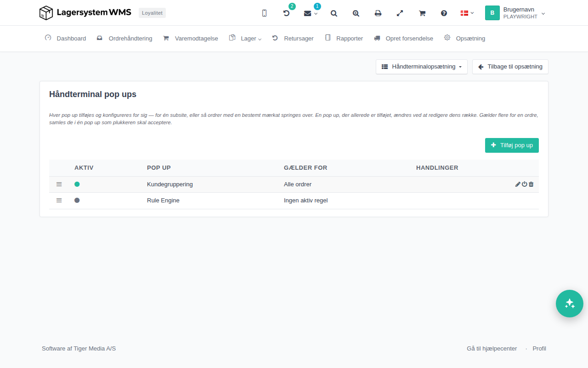Follow the Gå til hjælpecenter link

click(492, 348)
